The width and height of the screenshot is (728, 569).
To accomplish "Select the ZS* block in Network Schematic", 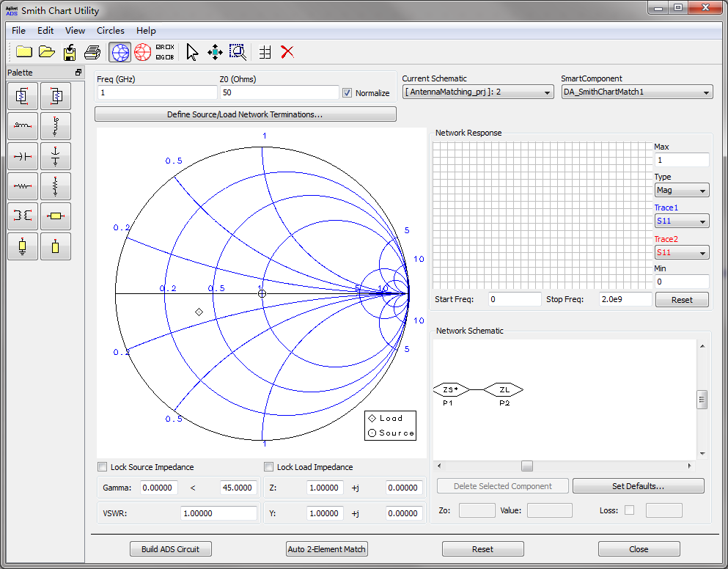I will click(x=450, y=389).
